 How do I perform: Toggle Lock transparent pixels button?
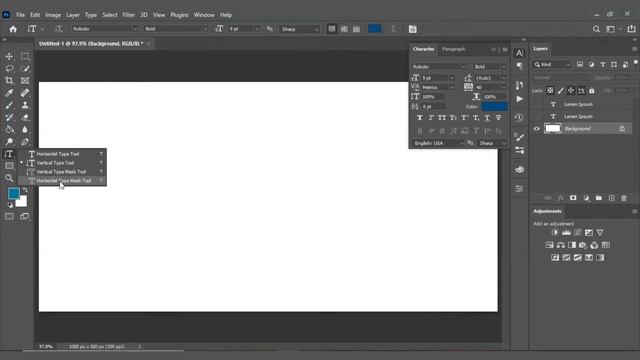click(550, 91)
